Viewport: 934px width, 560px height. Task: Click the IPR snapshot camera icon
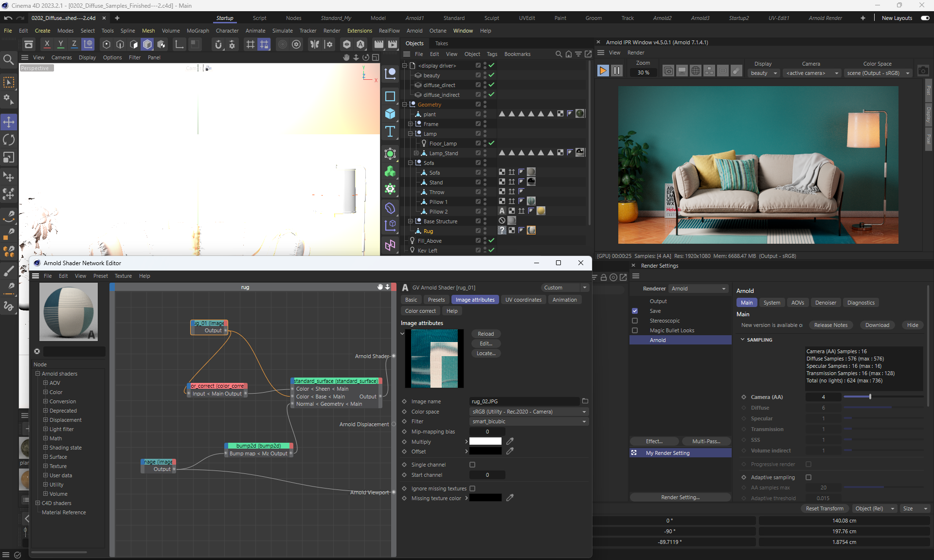point(923,71)
